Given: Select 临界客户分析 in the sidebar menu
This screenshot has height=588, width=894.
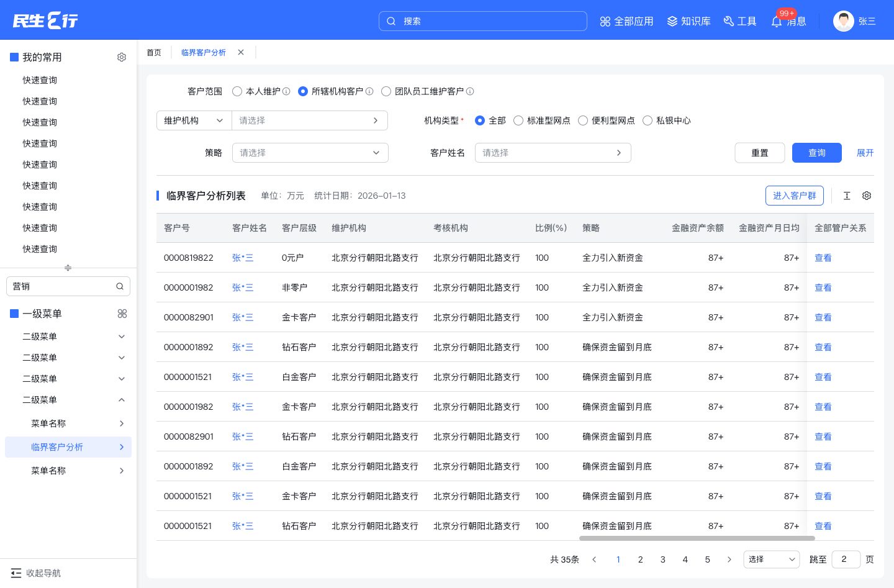Looking at the screenshot, I should pos(68,447).
